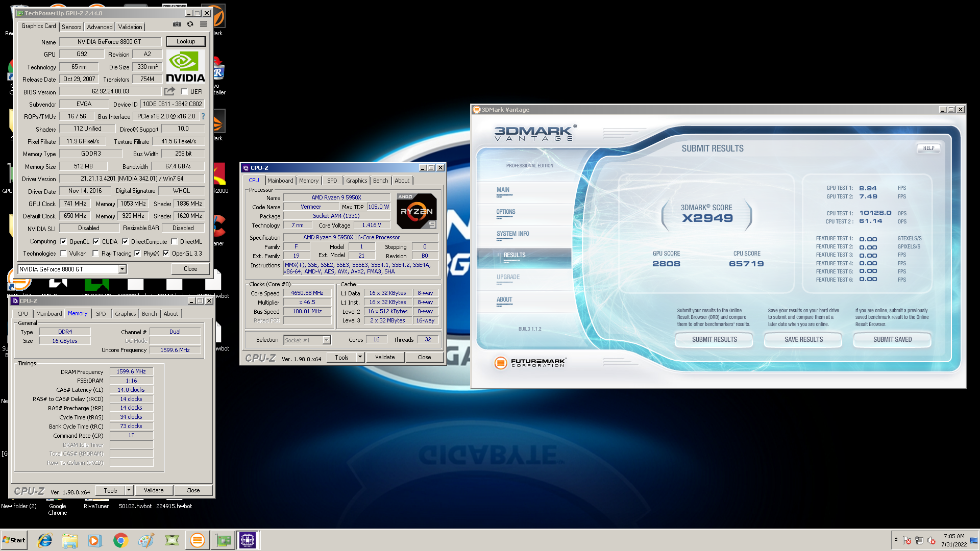The width and height of the screenshot is (980, 551).
Task: Open the GPU selection dropdown in GPU-Z
Action: click(x=122, y=269)
